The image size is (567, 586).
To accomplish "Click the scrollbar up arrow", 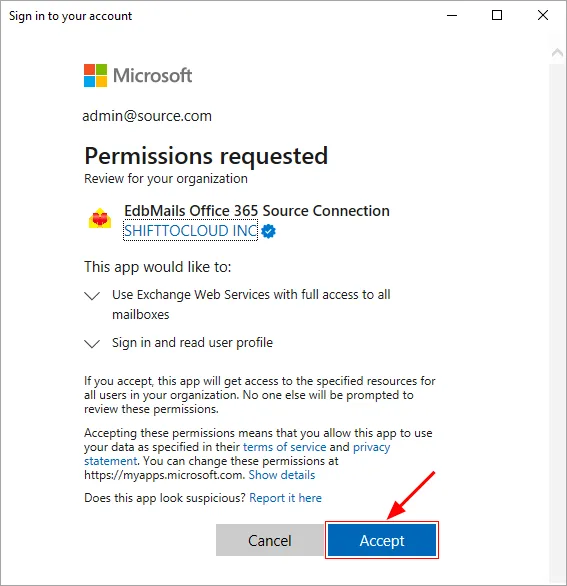I will [557, 53].
